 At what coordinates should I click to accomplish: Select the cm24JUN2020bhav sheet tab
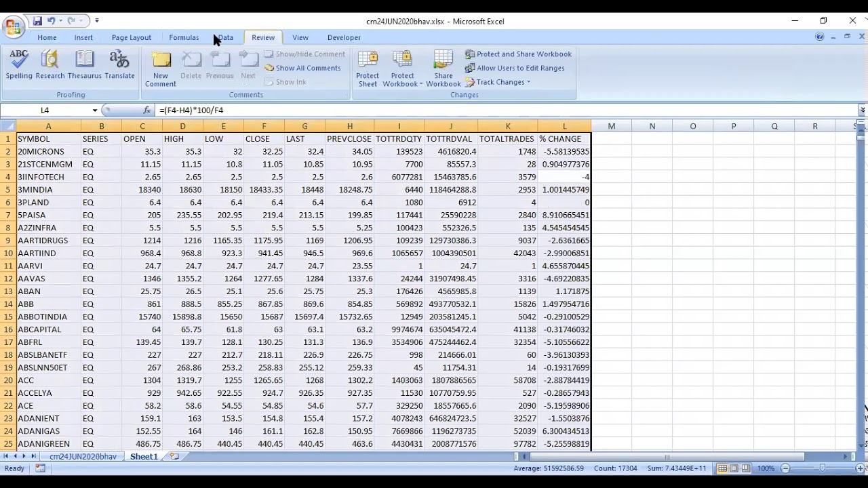click(83, 457)
